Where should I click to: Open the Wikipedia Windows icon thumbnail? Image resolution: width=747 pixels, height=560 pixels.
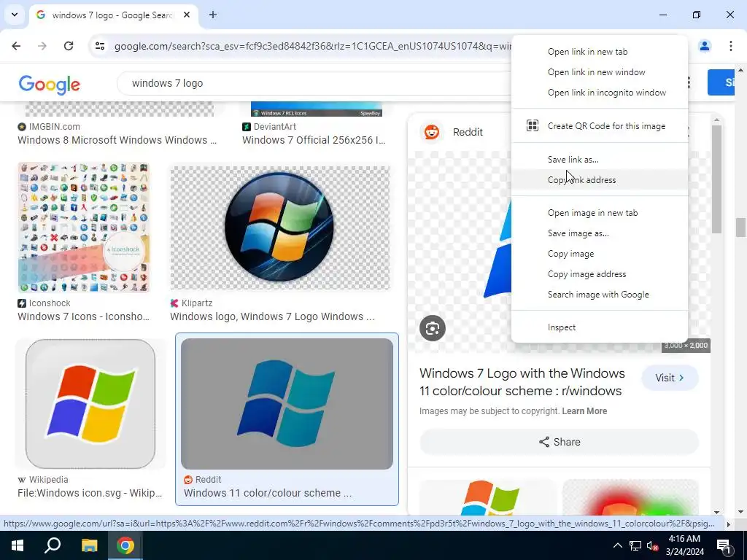tap(90, 404)
